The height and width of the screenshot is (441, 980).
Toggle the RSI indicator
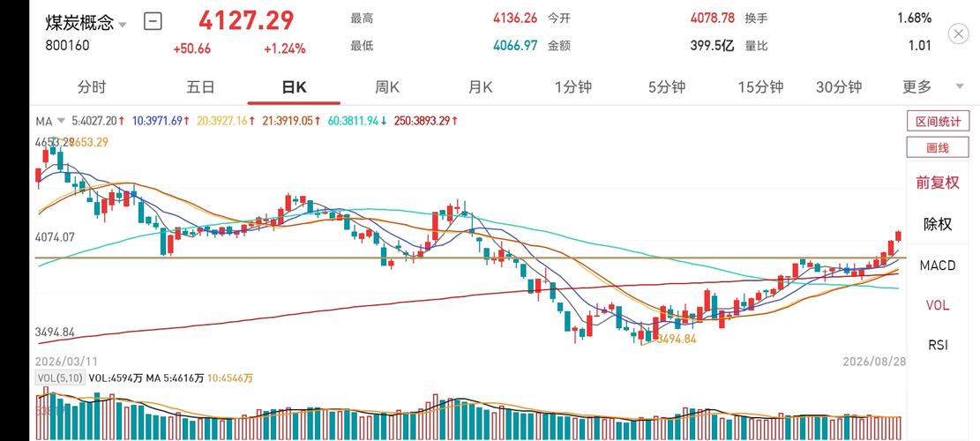coord(938,345)
